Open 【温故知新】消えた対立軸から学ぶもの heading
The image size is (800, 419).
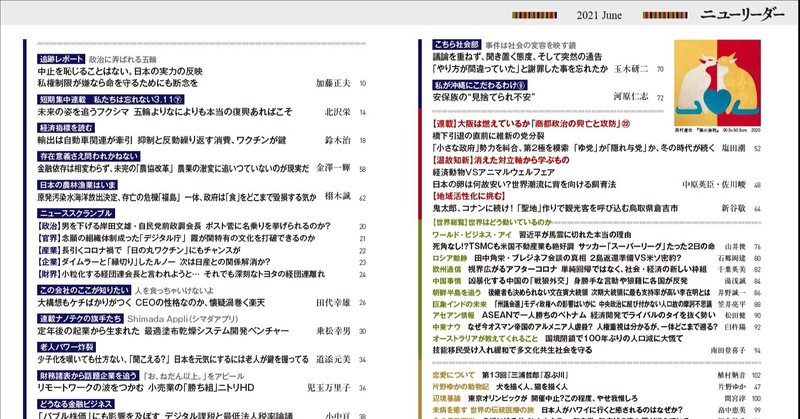(501, 160)
